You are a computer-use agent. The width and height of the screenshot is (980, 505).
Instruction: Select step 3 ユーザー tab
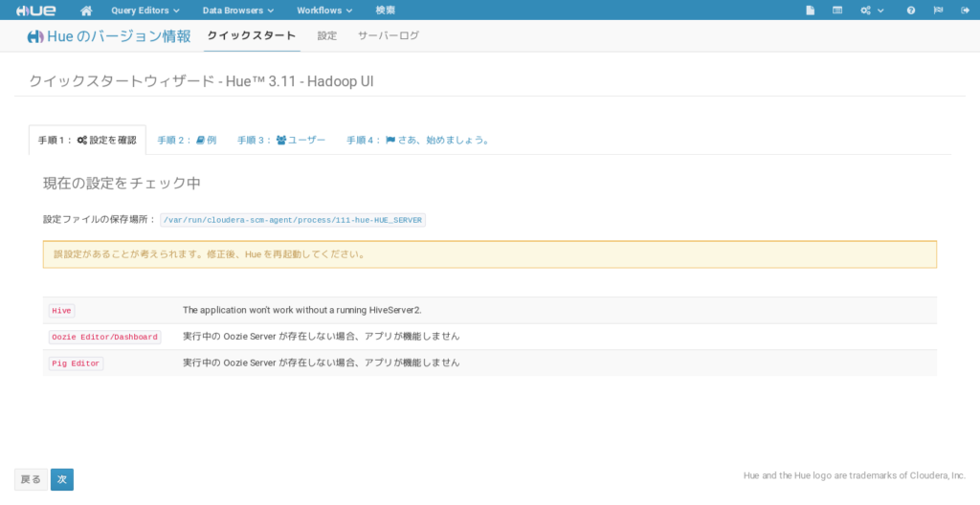281,140
